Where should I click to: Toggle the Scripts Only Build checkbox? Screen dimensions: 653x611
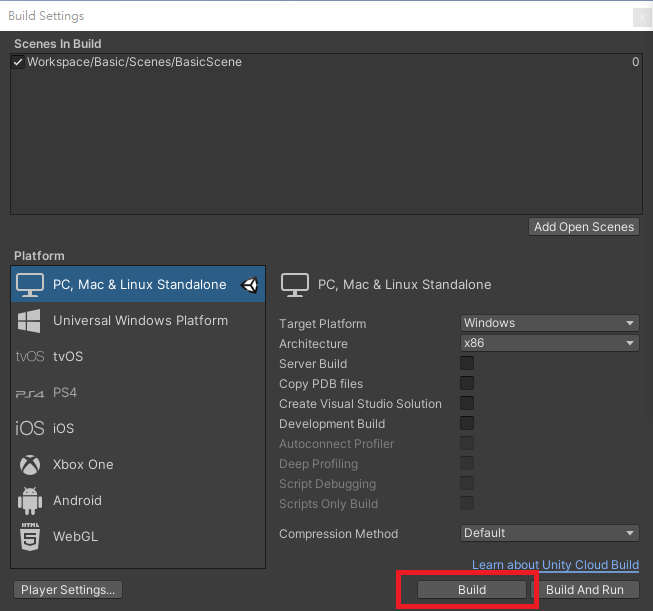click(x=467, y=503)
